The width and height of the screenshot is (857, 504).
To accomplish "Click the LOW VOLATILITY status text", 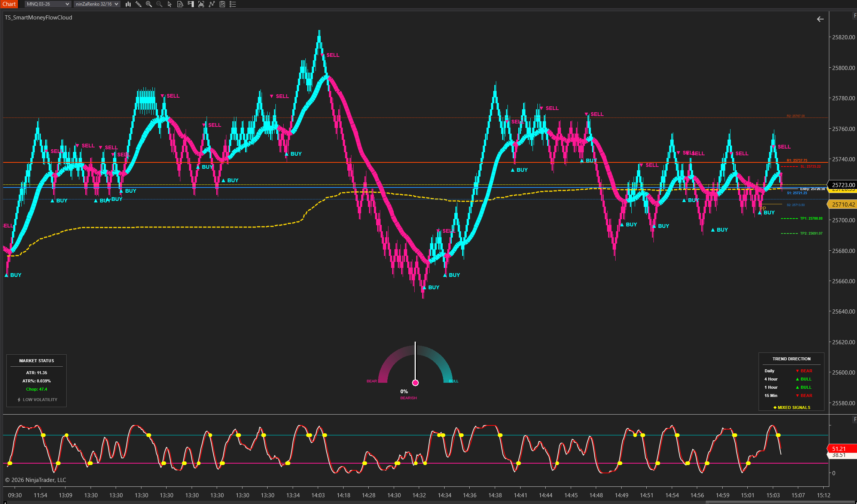I will click(40, 400).
